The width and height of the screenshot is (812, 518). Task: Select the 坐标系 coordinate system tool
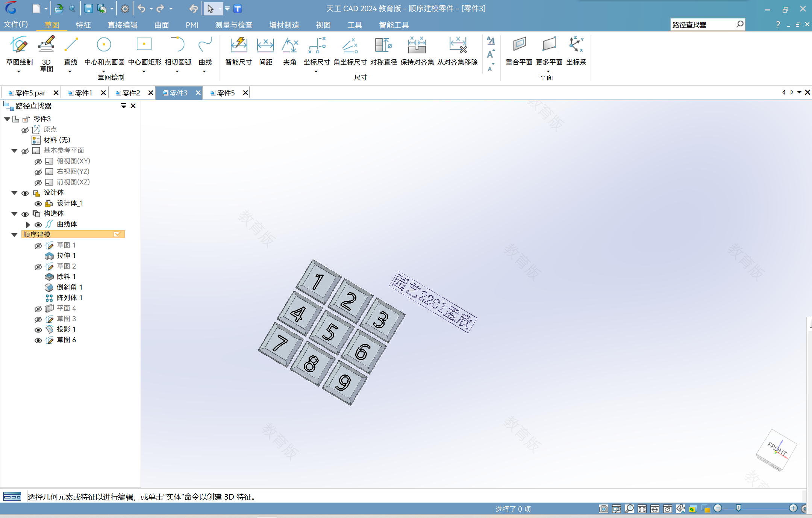576,51
